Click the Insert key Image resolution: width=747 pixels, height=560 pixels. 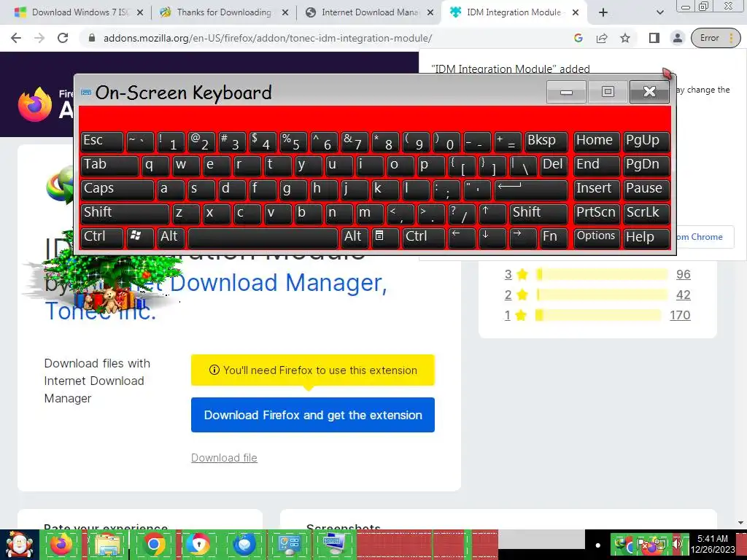[x=597, y=190]
